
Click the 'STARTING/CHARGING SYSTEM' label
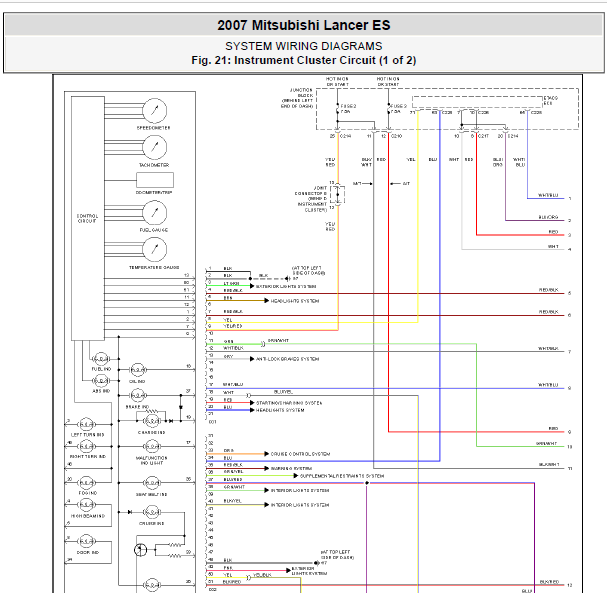coord(289,403)
